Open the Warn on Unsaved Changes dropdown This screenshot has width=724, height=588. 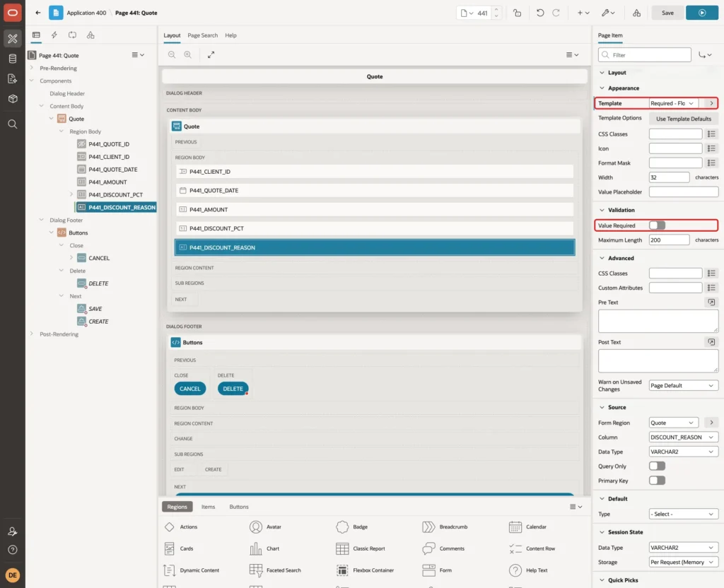pos(684,385)
